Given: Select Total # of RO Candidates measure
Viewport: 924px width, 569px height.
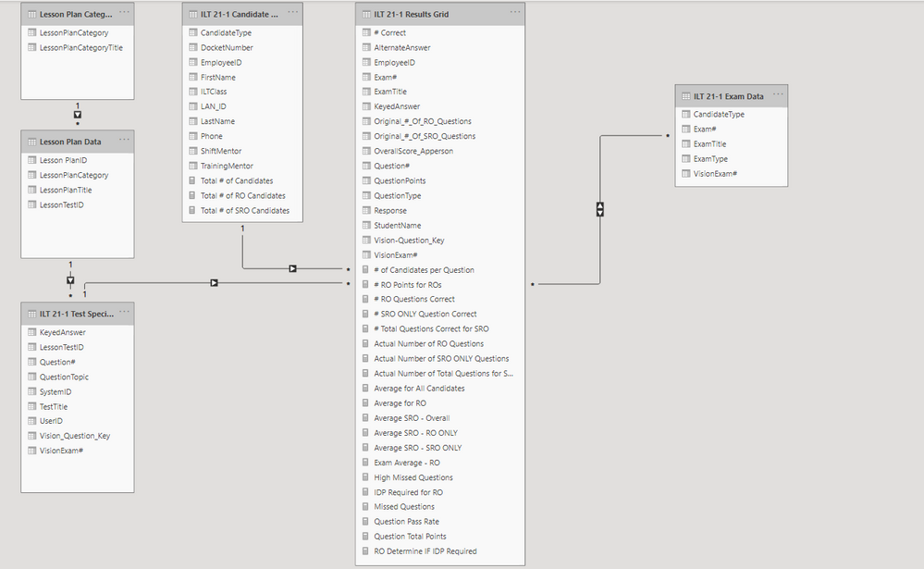Looking at the screenshot, I should 242,195.
